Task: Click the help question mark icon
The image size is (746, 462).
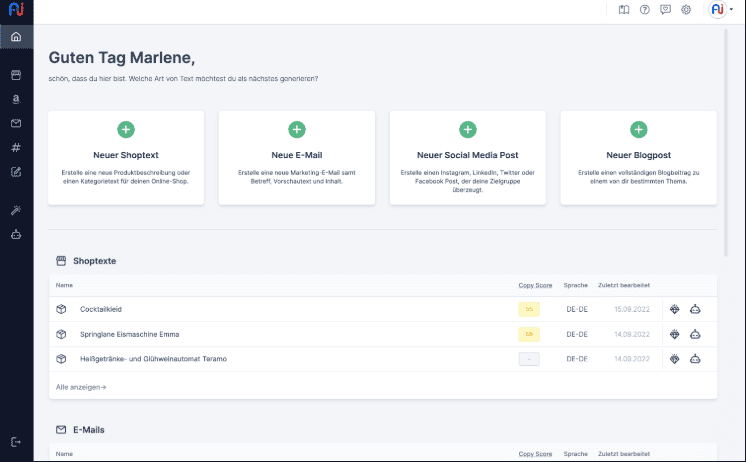Action: (645, 10)
